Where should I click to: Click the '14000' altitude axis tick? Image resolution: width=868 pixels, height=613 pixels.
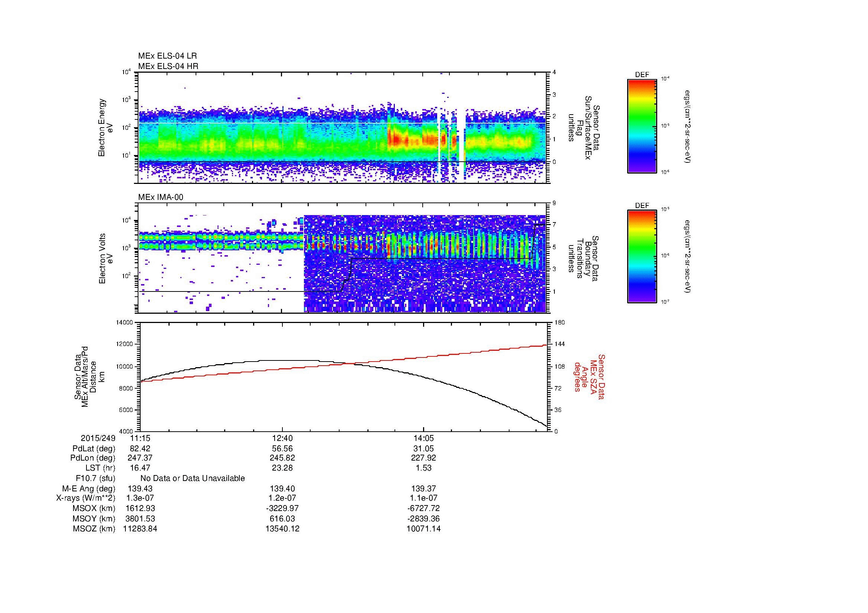[125, 323]
